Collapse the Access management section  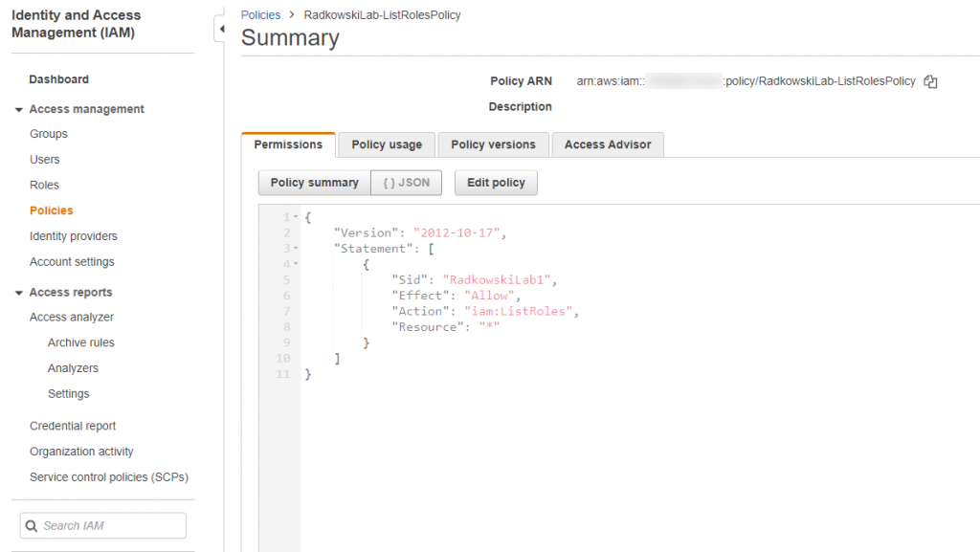click(x=19, y=109)
